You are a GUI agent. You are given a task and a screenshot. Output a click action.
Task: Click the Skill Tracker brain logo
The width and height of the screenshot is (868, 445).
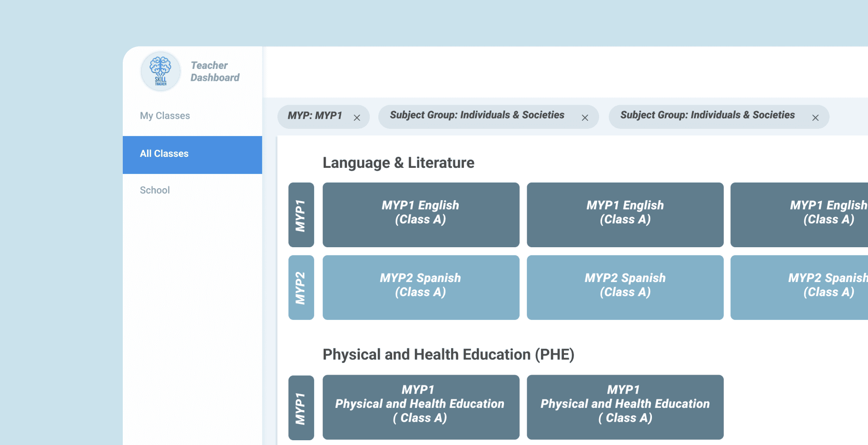pos(161,71)
